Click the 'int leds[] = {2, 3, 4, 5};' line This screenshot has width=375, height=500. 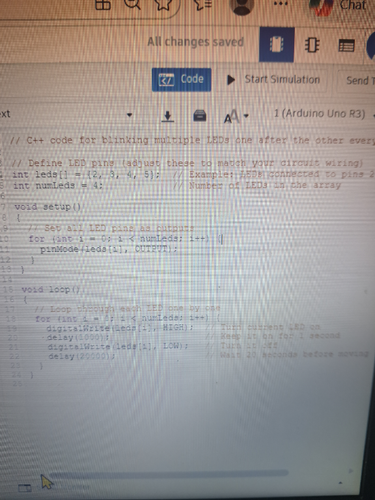[86, 174]
